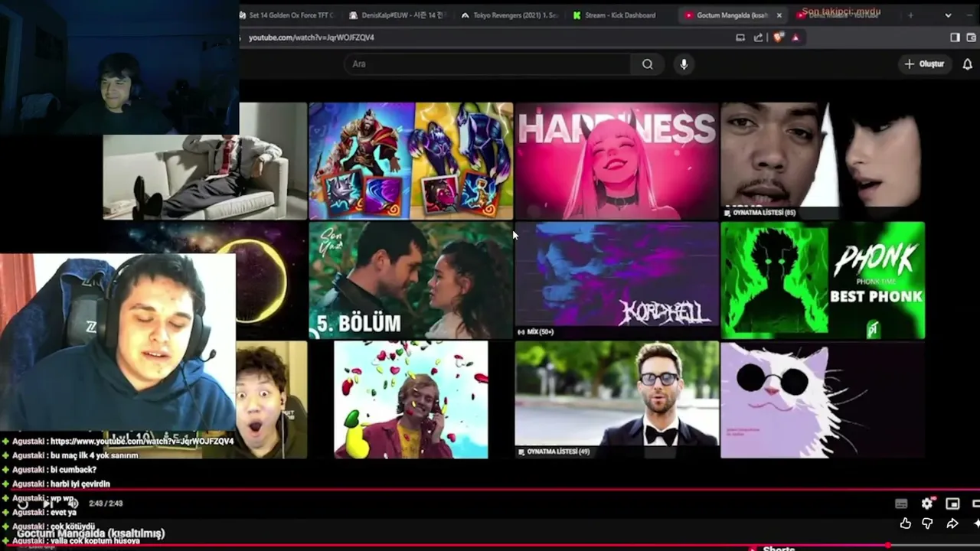The height and width of the screenshot is (551, 980).
Task: Open the playlist thumbnail labeled Oynatma Listesi (85)
Action: 823,161
